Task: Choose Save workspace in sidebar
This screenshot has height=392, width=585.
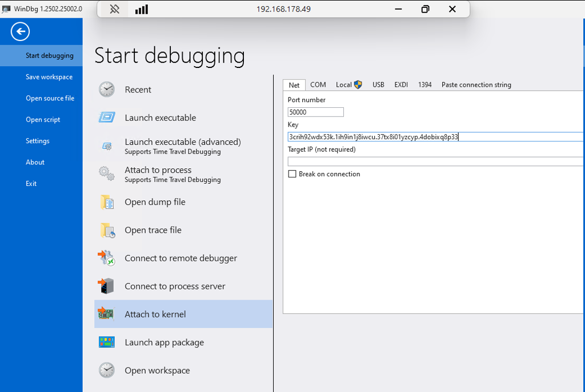Action: tap(49, 77)
